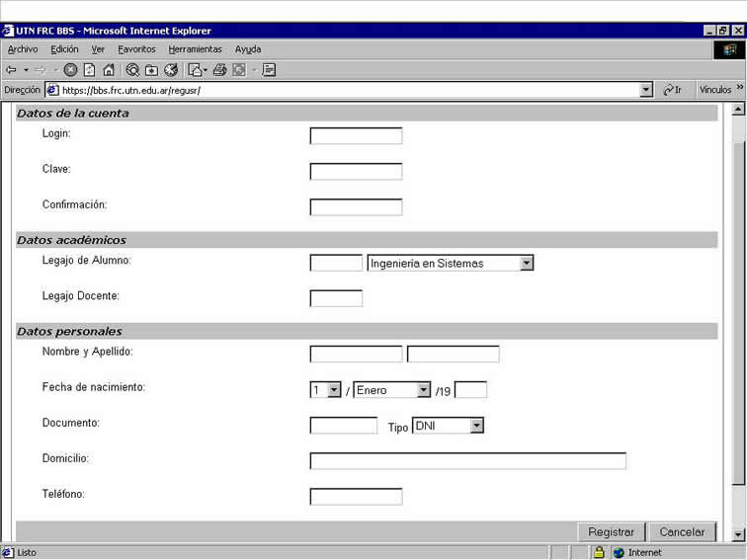Click the greyed Edit toolbar icon

(x=239, y=70)
